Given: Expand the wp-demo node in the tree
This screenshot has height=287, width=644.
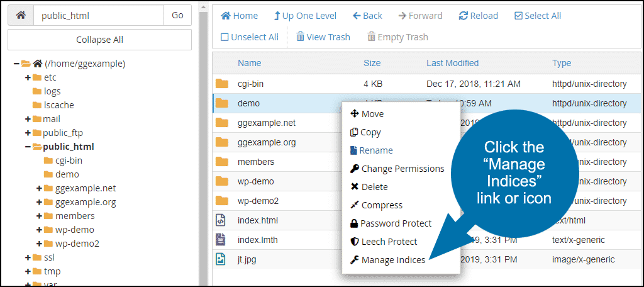Looking at the screenshot, I should [40, 230].
